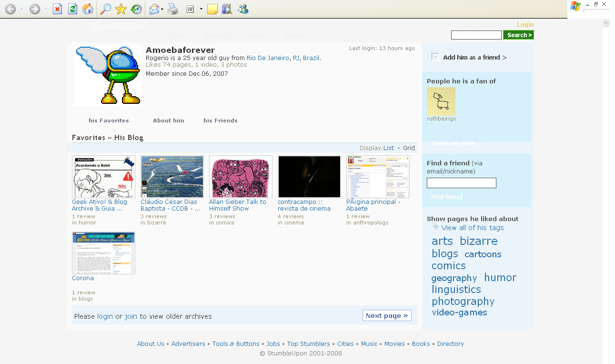Image resolution: width=615 pixels, height=364 pixels.
Task: Select the 'About him' tab
Action: (168, 121)
